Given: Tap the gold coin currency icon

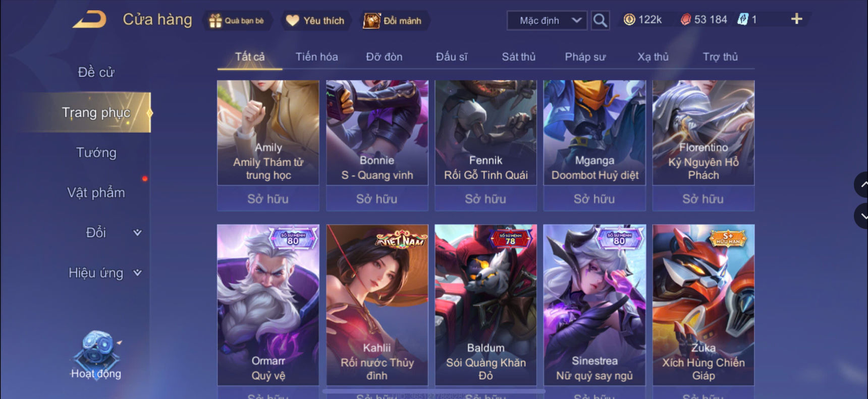Looking at the screenshot, I should pyautogui.click(x=629, y=20).
